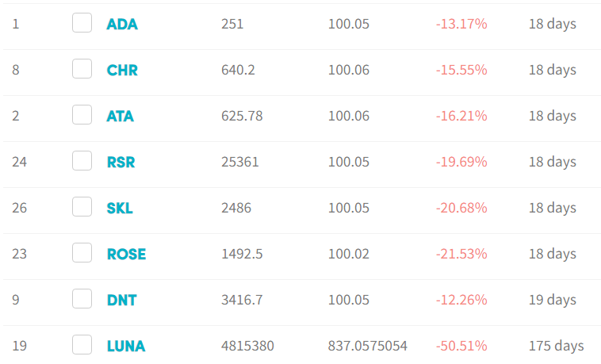Open the RSR ticker link

click(x=121, y=163)
